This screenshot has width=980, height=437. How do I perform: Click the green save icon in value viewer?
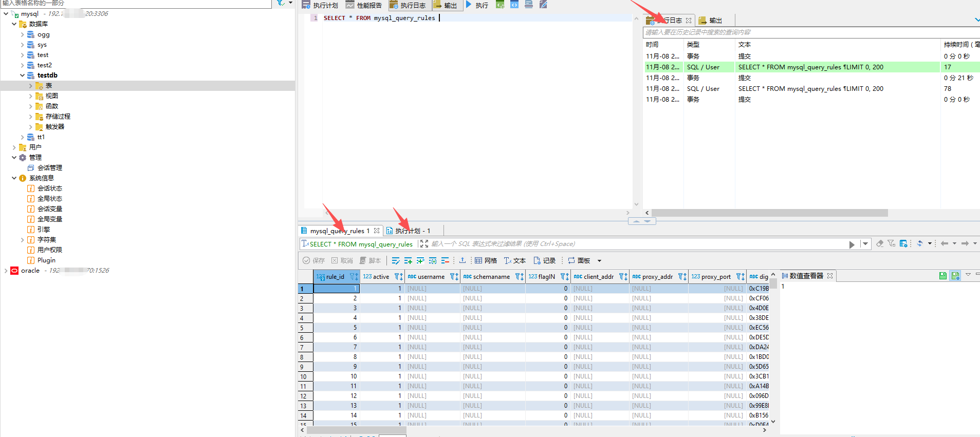(942, 276)
